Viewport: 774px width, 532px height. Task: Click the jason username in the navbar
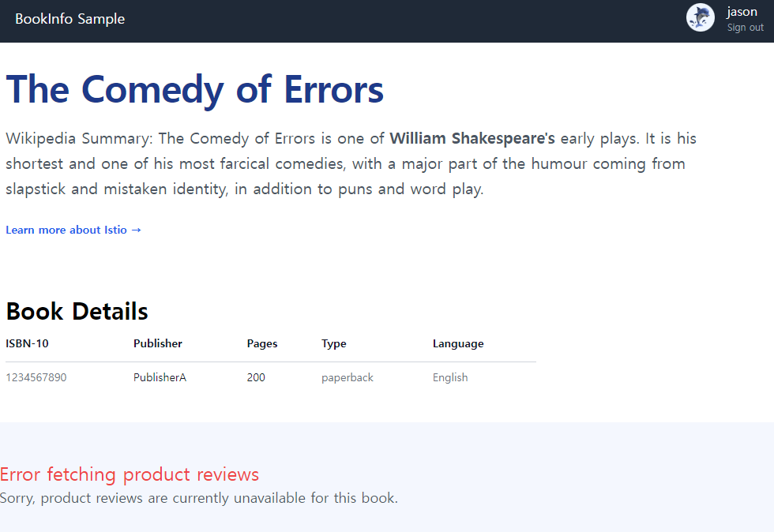point(742,12)
